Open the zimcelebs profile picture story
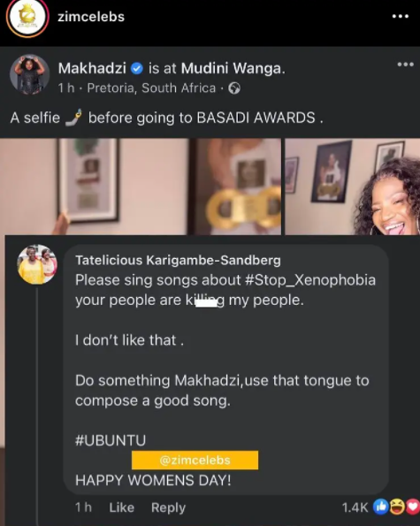Viewport: 420px width, 526px height. (x=27, y=17)
